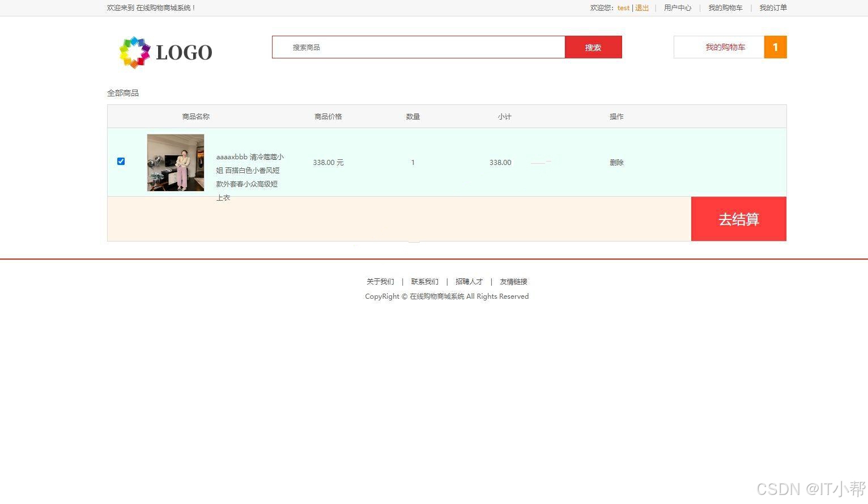This screenshot has width=868, height=504.
Task: Open the product thumbnail image
Action: point(176,163)
